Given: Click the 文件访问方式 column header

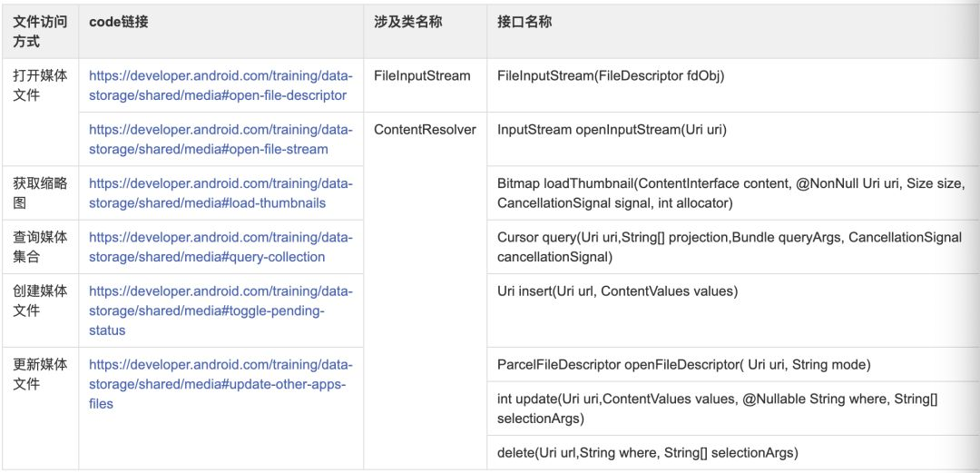Looking at the screenshot, I should pyautogui.click(x=40, y=33).
